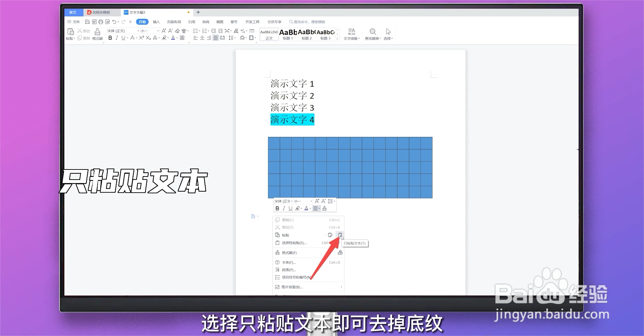Viewport: 644px width, 336px height.
Task: Choose 选择性粘贴 from the context menu
Action: (x=294, y=243)
